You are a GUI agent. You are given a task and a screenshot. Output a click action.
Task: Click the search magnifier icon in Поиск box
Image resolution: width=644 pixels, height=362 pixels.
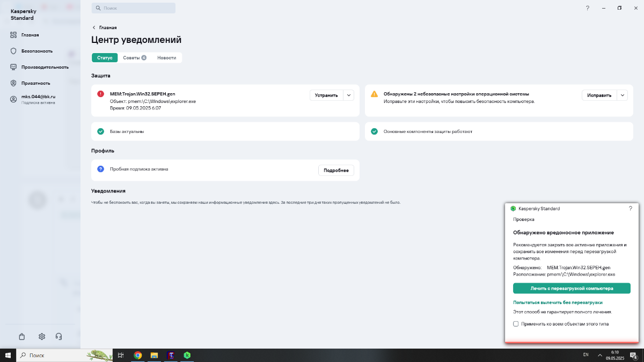[x=98, y=9]
